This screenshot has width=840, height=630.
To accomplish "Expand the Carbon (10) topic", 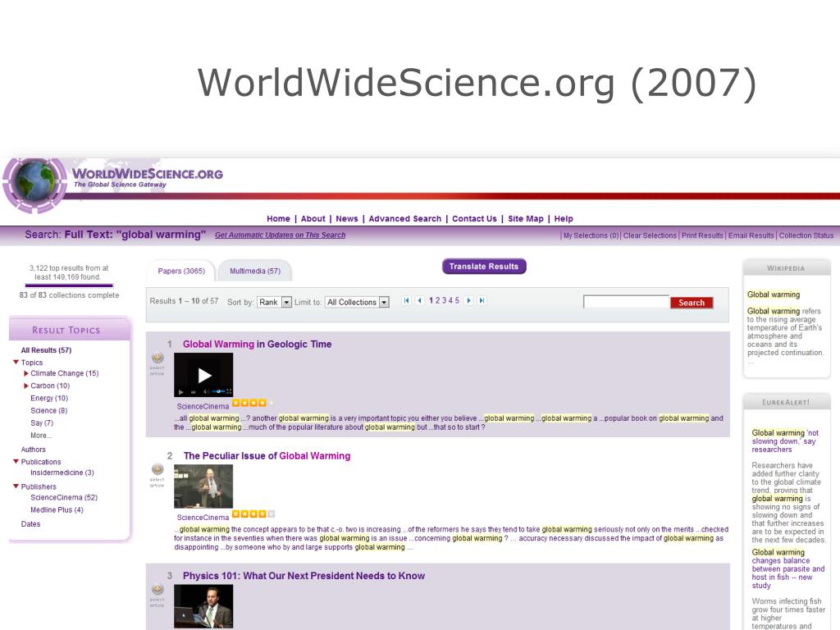I will tap(25, 386).
